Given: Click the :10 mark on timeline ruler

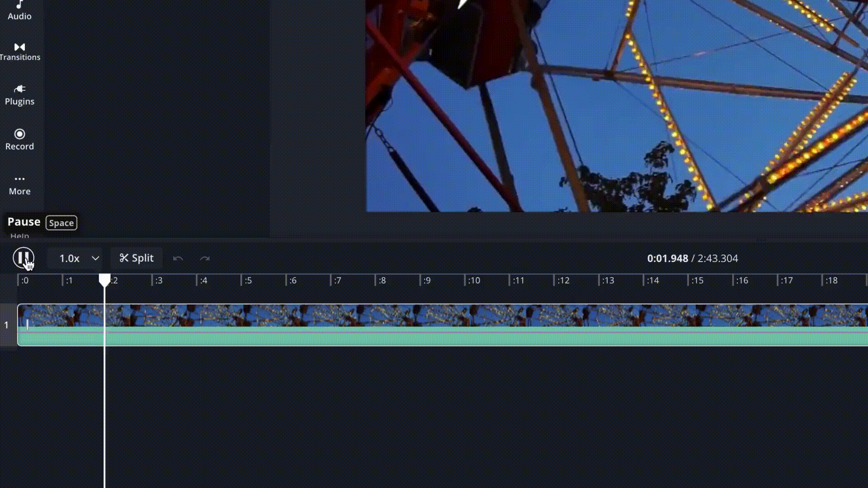Looking at the screenshot, I should coord(473,281).
